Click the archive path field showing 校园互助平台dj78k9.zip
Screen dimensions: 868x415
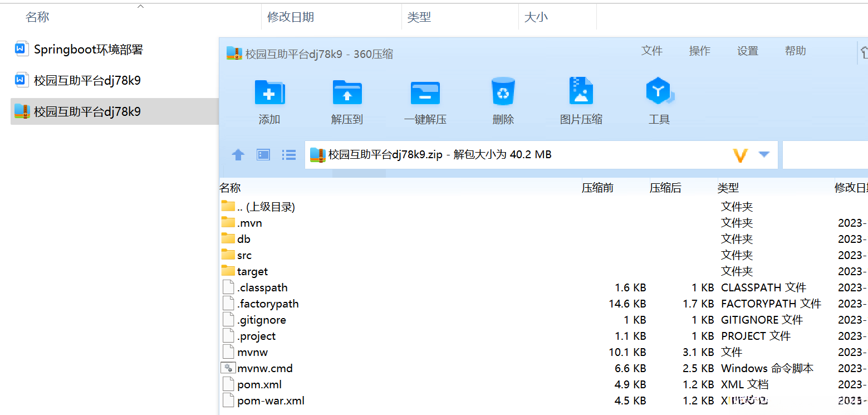pos(541,154)
